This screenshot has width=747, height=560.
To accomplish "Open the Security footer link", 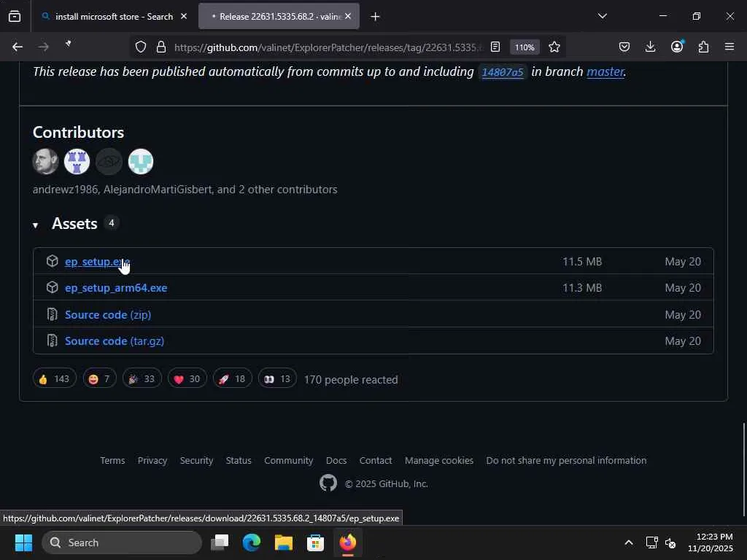I will click(x=196, y=461).
